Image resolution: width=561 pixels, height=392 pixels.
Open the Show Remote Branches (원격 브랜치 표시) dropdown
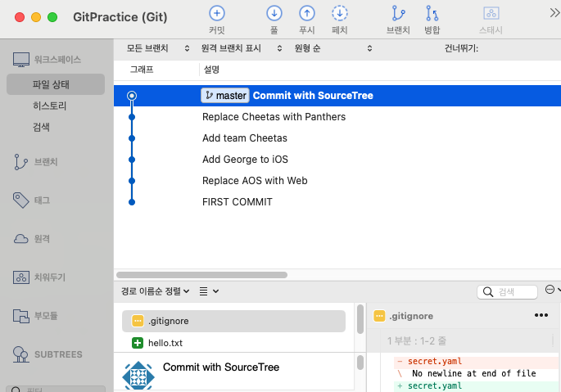click(242, 48)
